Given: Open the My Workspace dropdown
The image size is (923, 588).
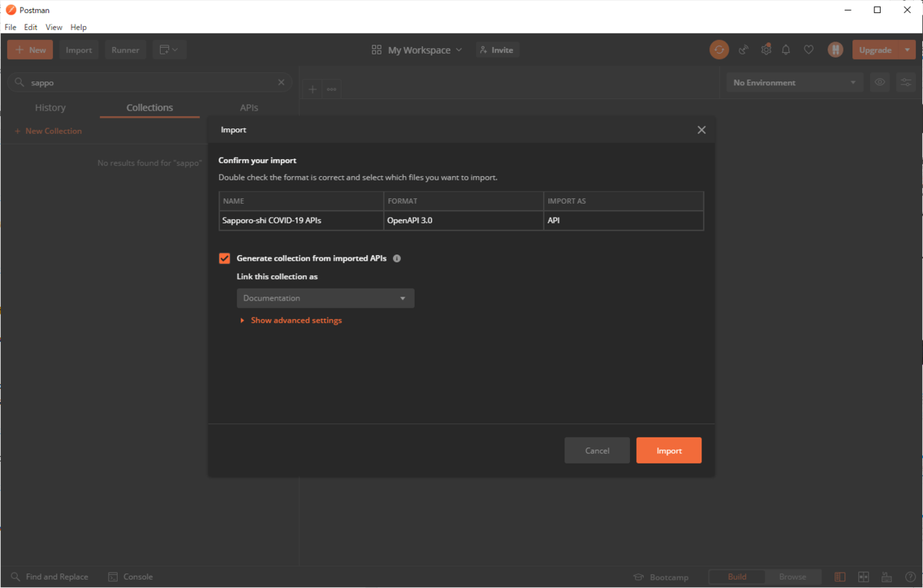Looking at the screenshot, I should (425, 50).
